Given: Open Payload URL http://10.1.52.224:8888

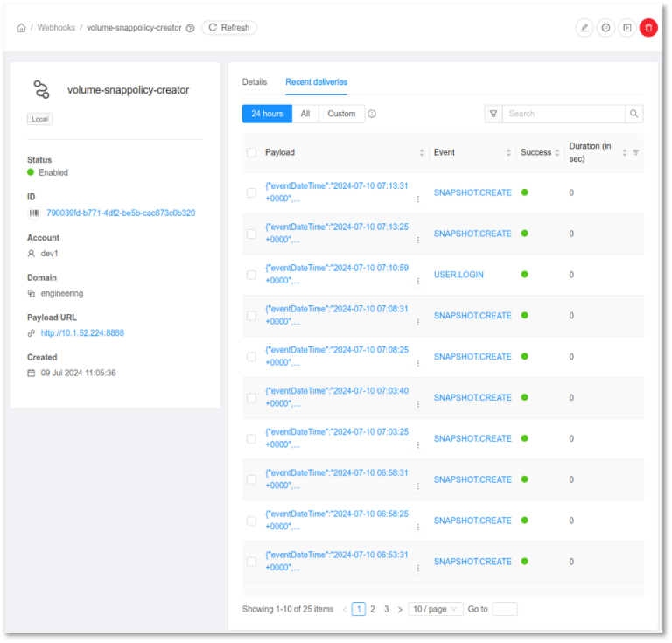Looking at the screenshot, I should pyautogui.click(x=82, y=333).
